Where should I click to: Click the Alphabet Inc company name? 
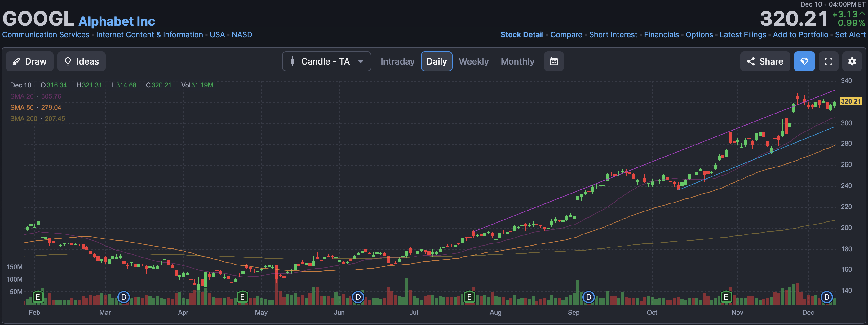pos(117,21)
